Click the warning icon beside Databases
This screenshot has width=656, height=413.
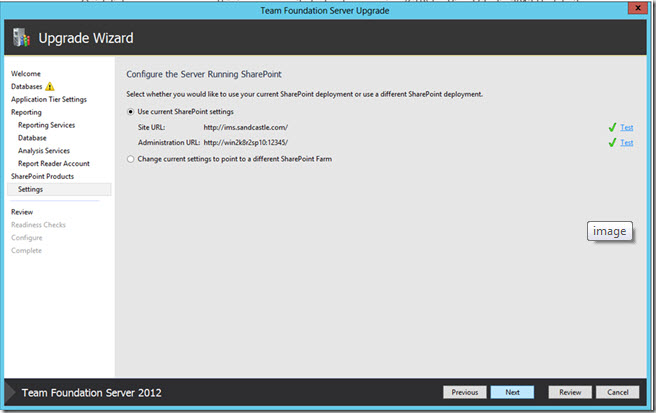pyautogui.click(x=50, y=87)
